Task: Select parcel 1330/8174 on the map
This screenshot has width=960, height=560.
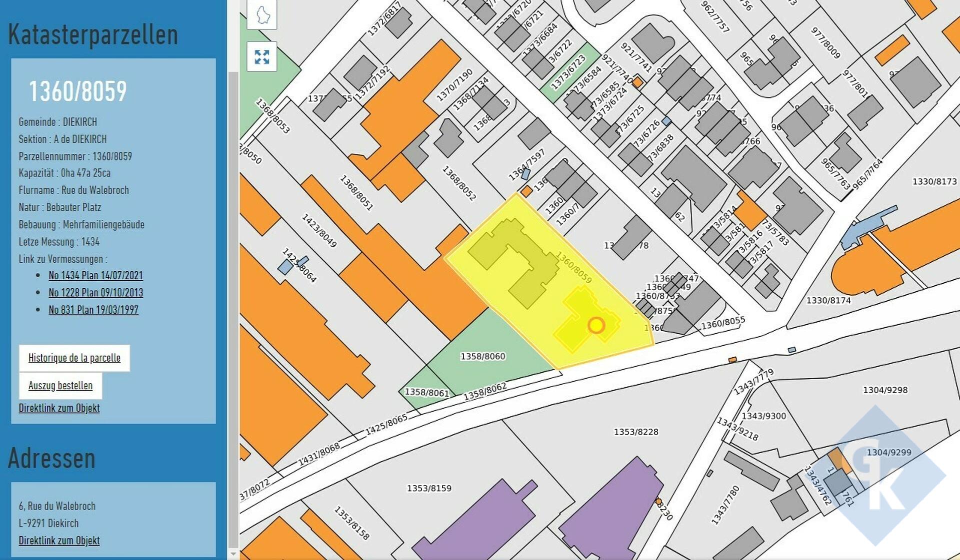Action: (828, 301)
